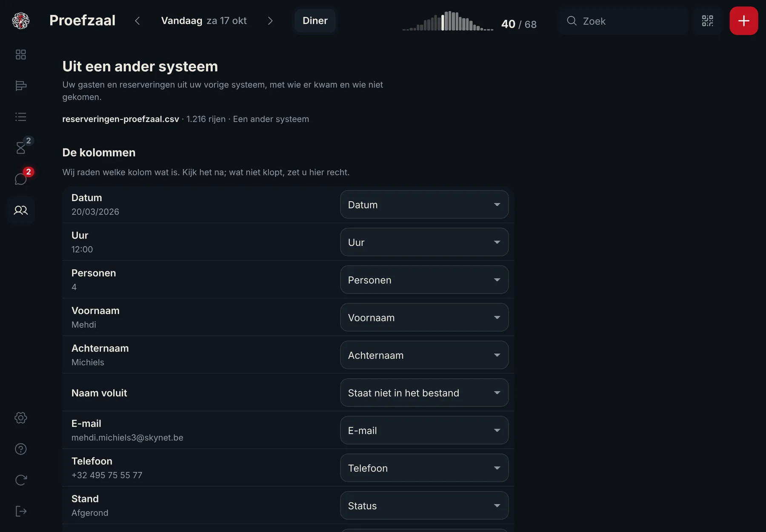
Task: Open the Datum column mapping dropdown
Action: click(x=424, y=205)
